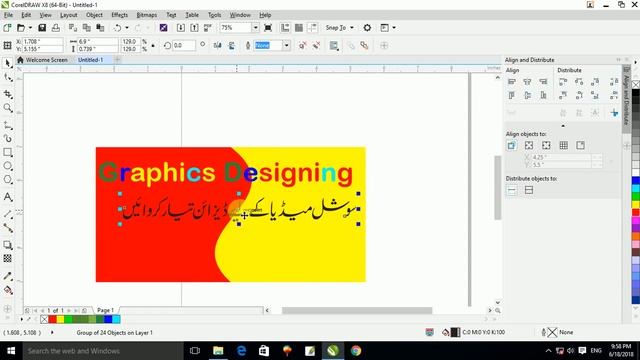Pick the red swatch in document palette
This screenshot has width=640, height=360.
[x=52, y=319]
